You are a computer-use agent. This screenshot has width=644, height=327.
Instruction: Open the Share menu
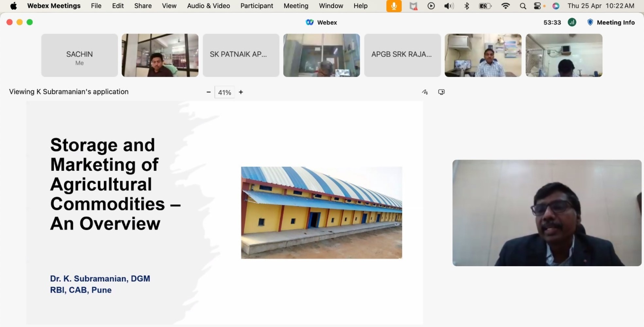point(143,6)
